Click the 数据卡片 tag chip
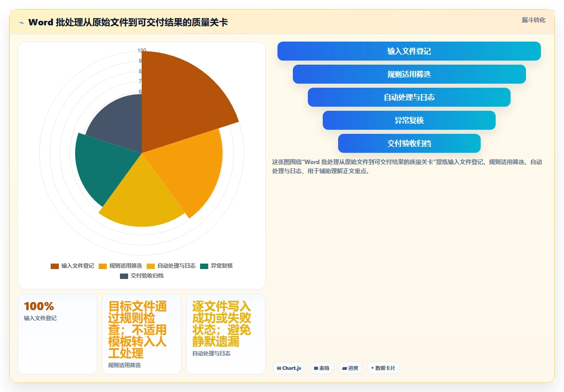This screenshot has height=392, width=564. pyautogui.click(x=383, y=368)
